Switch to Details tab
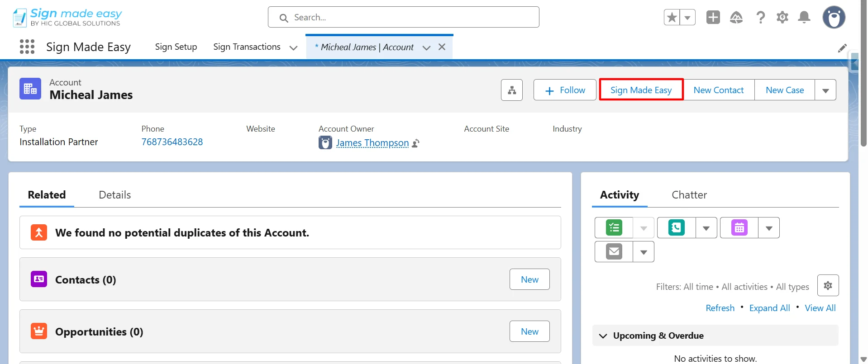 point(115,195)
